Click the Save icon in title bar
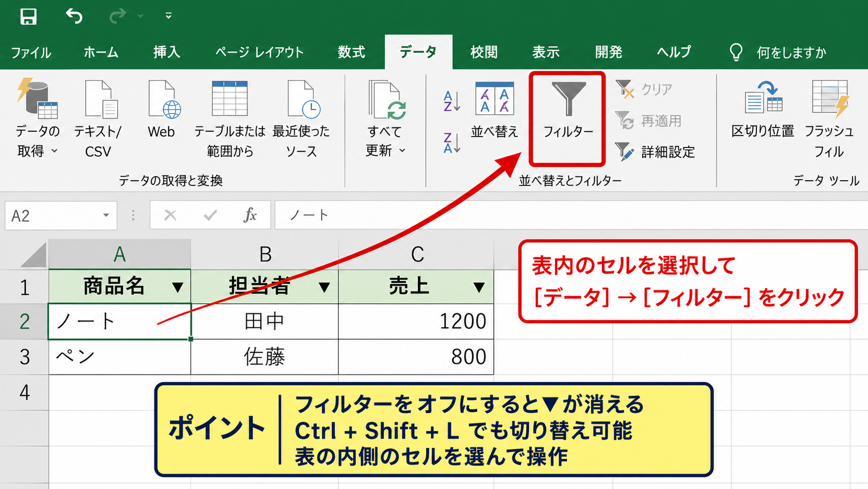Image resolution: width=868 pixels, height=489 pixels. pyautogui.click(x=28, y=16)
